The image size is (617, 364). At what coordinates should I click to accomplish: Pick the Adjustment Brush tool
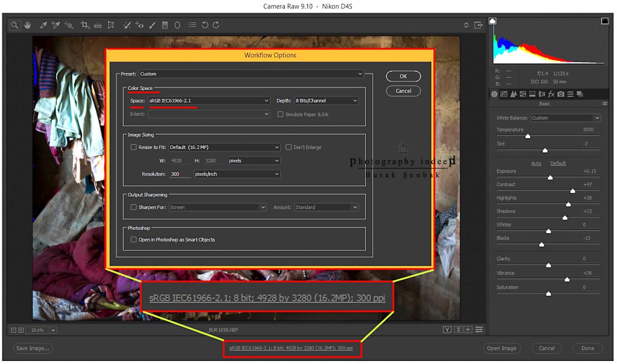(152, 25)
